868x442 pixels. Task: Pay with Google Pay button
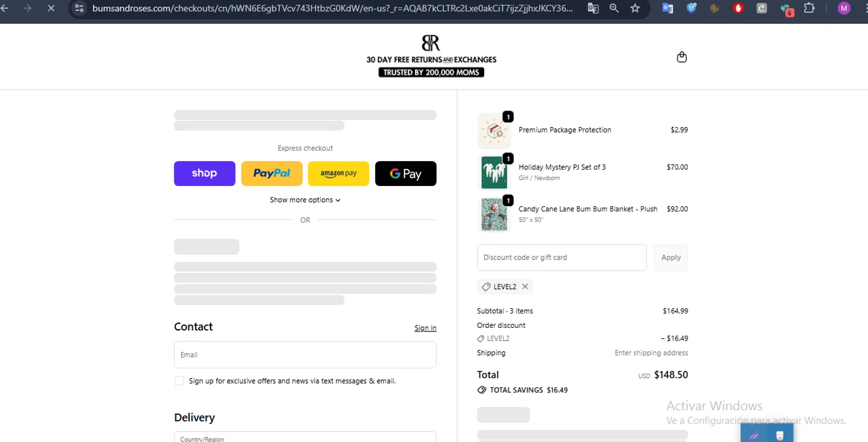(x=406, y=173)
